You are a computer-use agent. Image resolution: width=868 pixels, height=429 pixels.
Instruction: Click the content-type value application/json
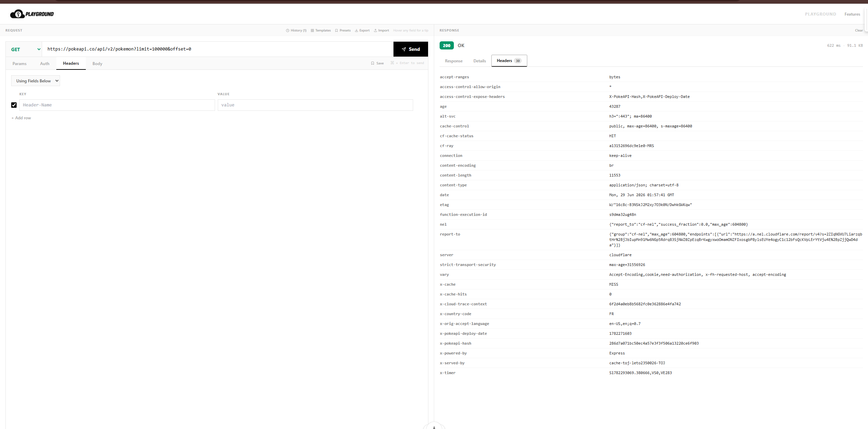(643, 185)
